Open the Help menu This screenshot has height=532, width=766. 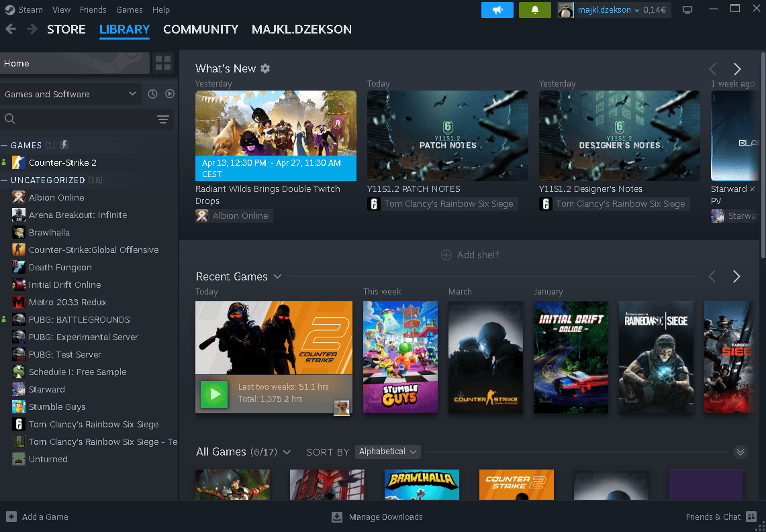pyautogui.click(x=160, y=10)
